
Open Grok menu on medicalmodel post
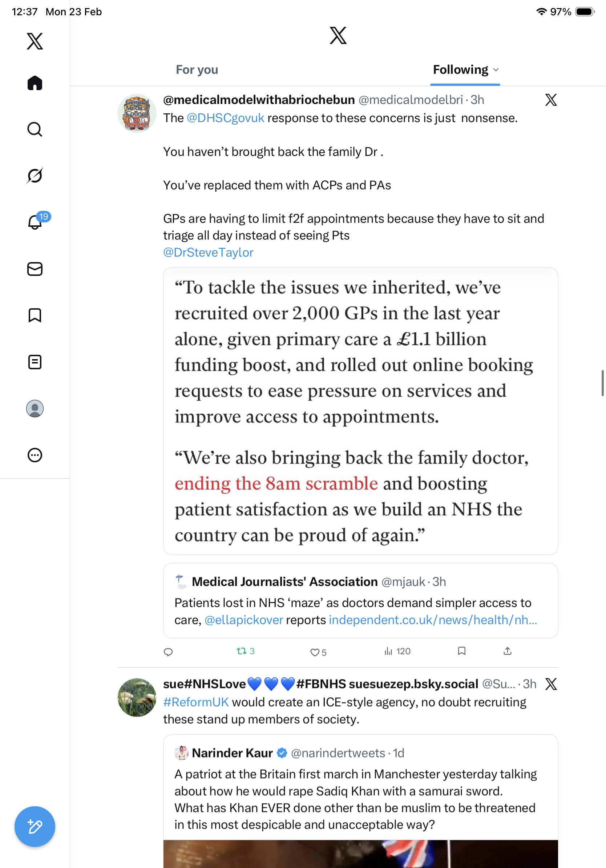point(551,100)
